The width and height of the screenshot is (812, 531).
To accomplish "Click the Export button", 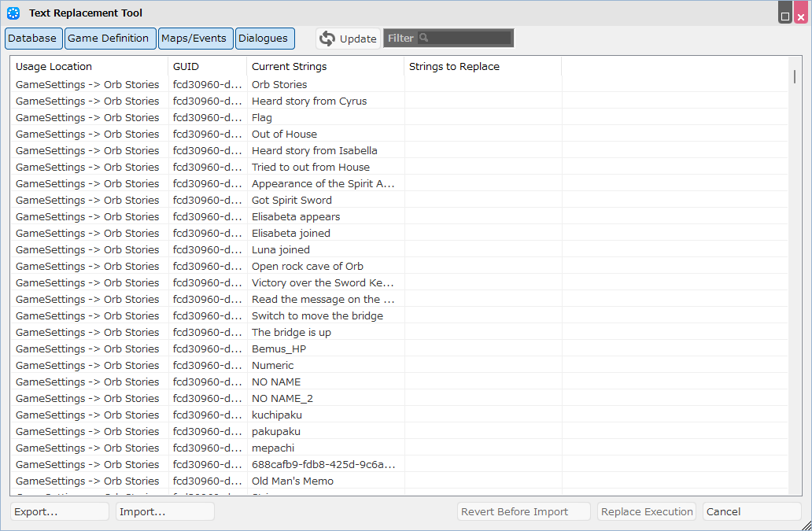I will pyautogui.click(x=59, y=511).
